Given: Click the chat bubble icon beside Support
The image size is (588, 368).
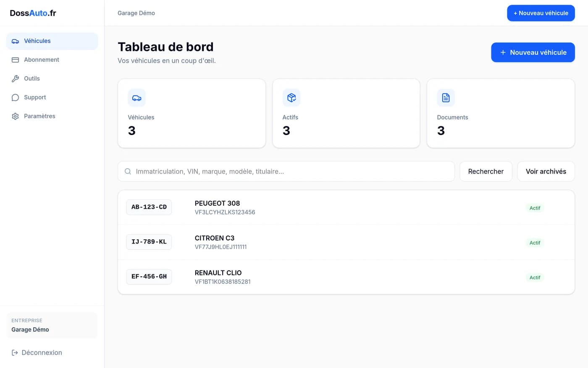Looking at the screenshot, I should (x=15, y=98).
